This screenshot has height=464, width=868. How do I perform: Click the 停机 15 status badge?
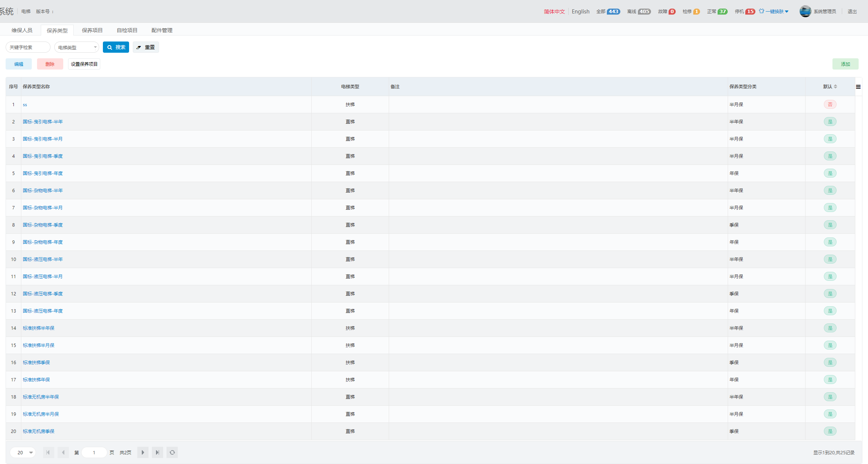[x=750, y=12]
